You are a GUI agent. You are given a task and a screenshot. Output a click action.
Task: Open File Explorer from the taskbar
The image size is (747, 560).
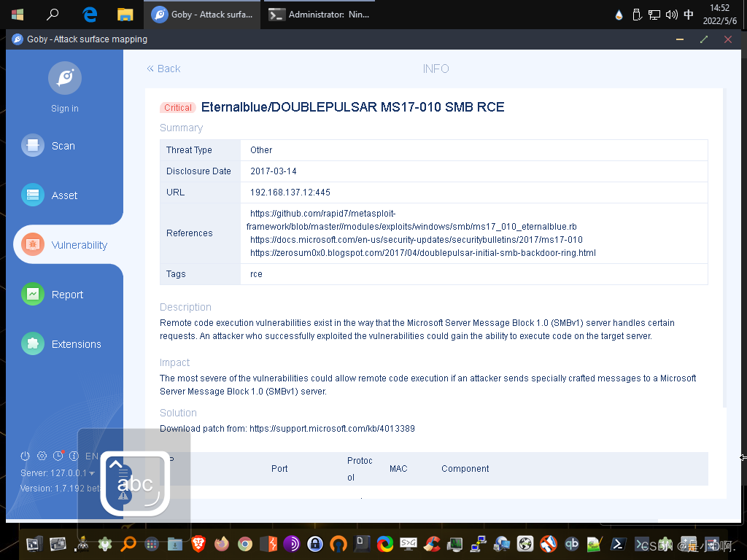(x=125, y=15)
